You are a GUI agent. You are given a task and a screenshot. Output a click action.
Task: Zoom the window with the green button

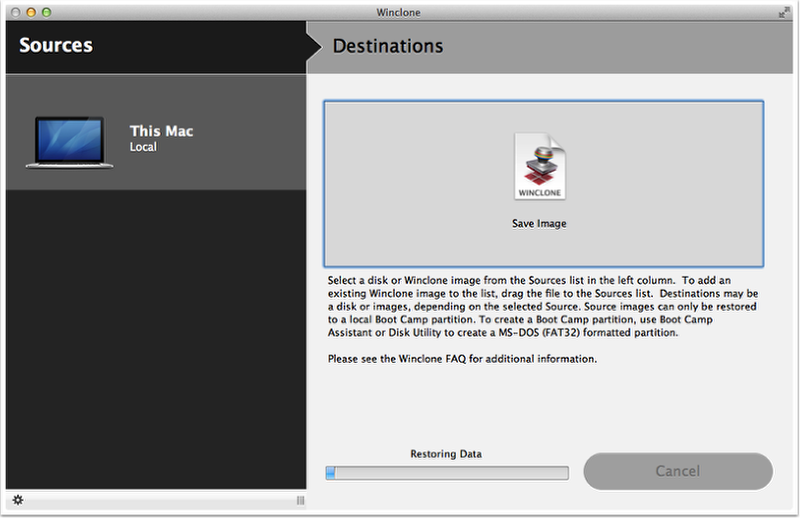coord(47,11)
